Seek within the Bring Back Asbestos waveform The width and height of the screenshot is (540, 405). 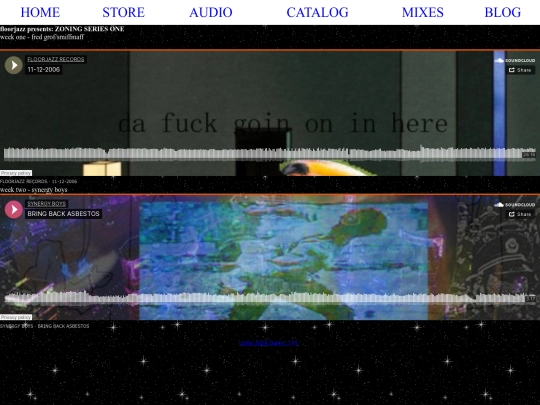point(270,298)
